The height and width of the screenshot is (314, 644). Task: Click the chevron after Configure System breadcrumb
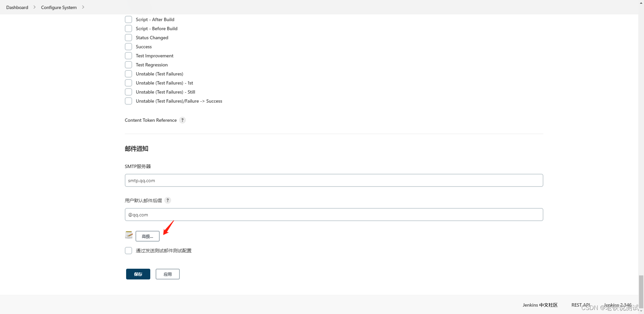click(83, 7)
